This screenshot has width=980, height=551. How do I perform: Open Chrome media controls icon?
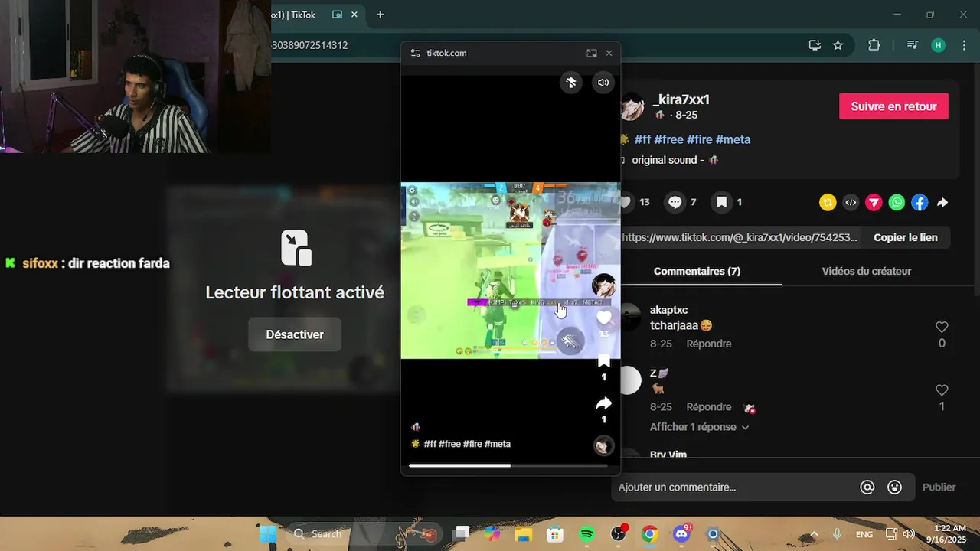(x=912, y=45)
